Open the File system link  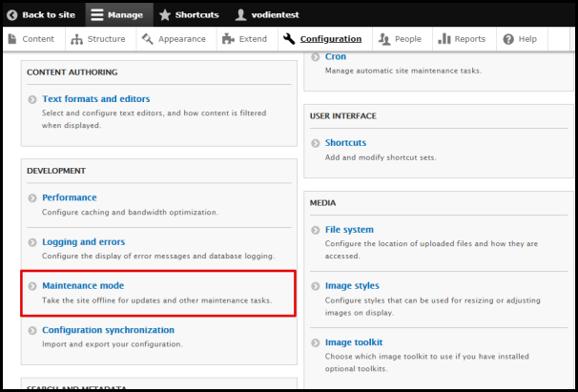349,229
